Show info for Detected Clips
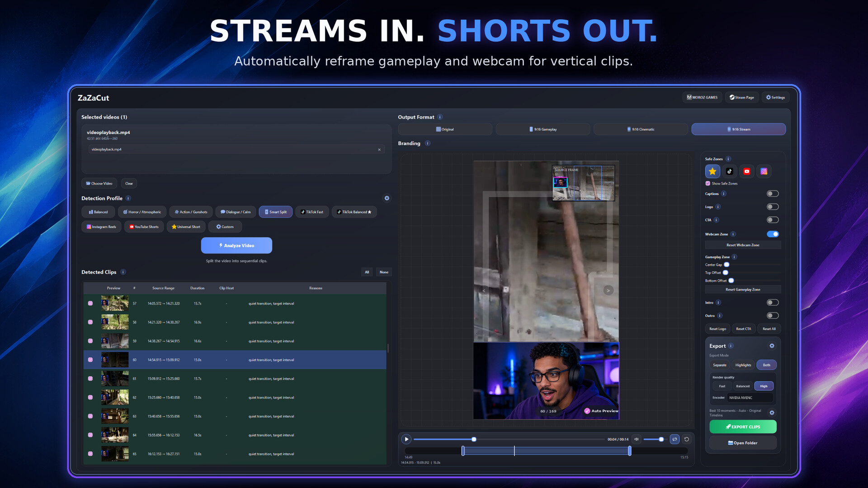 123,272
